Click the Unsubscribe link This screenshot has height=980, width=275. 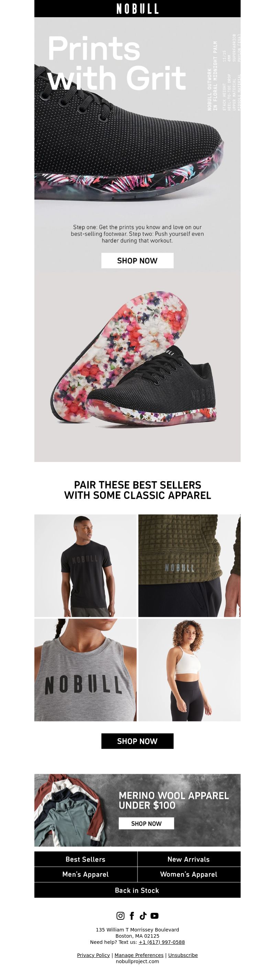pos(183,955)
